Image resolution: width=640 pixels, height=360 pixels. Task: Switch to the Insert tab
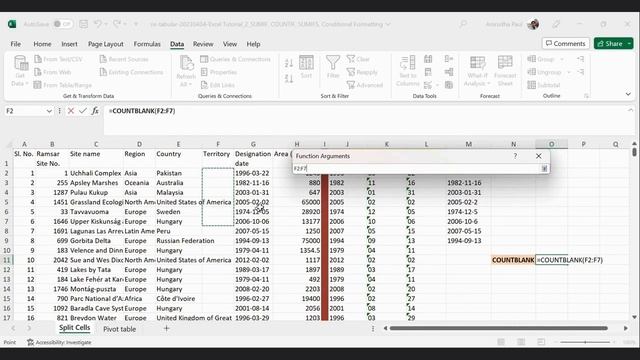(69, 44)
